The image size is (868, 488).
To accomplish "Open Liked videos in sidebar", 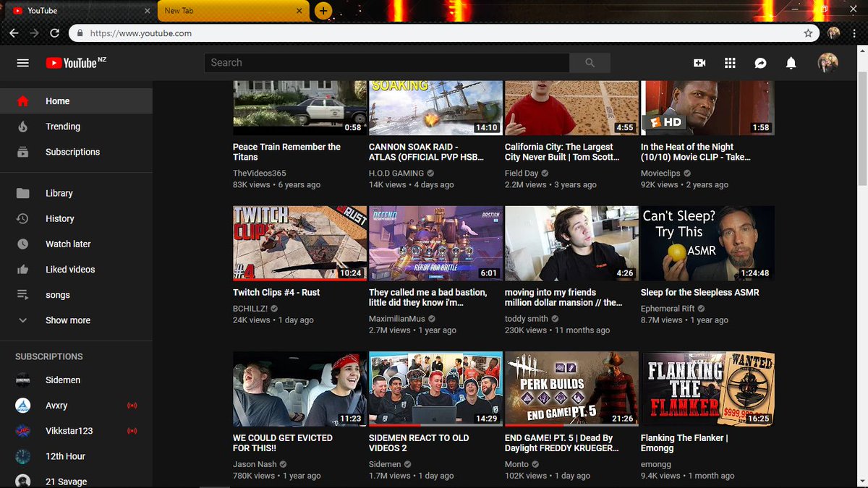I will 76,269.
